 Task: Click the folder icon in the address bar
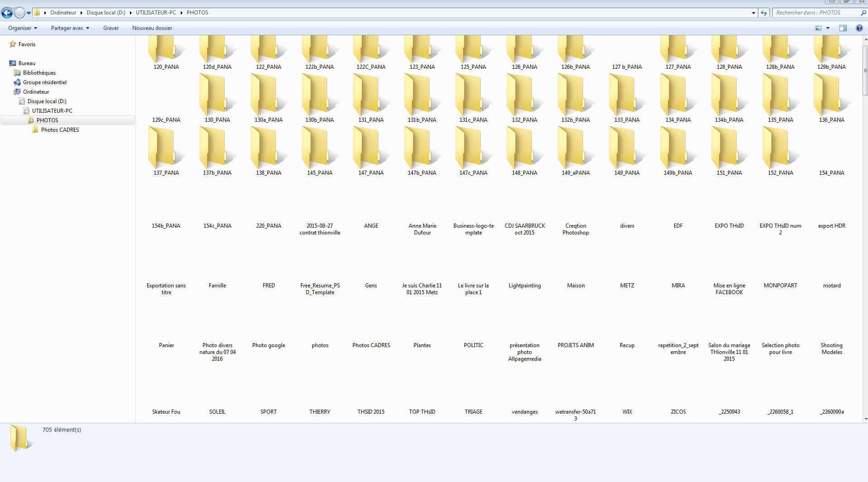click(x=39, y=13)
